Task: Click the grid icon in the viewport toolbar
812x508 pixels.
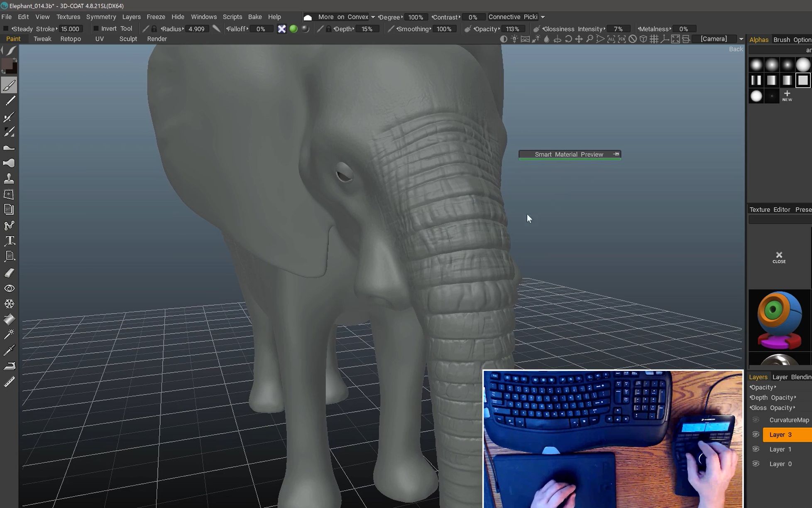Action: (x=655, y=39)
